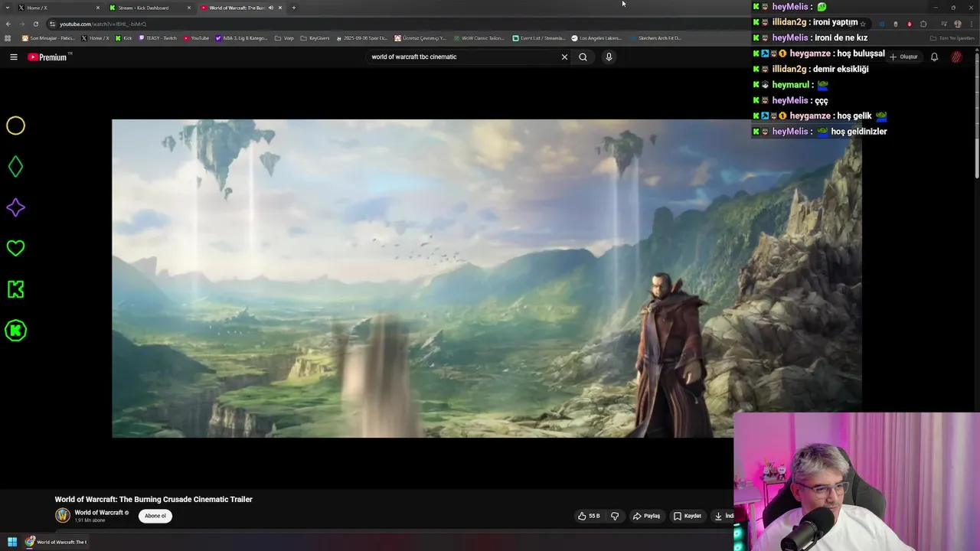
Task: Dislike the video with thumbs down
Action: coord(615,516)
